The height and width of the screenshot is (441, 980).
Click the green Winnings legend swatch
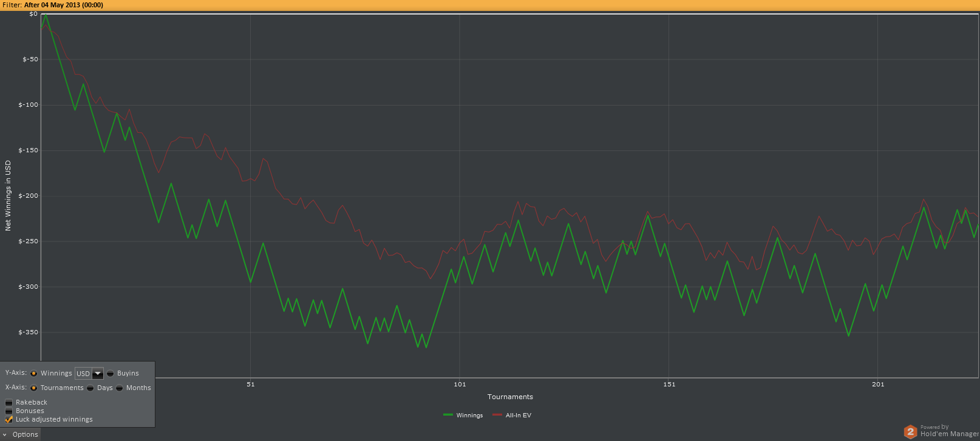(448, 415)
